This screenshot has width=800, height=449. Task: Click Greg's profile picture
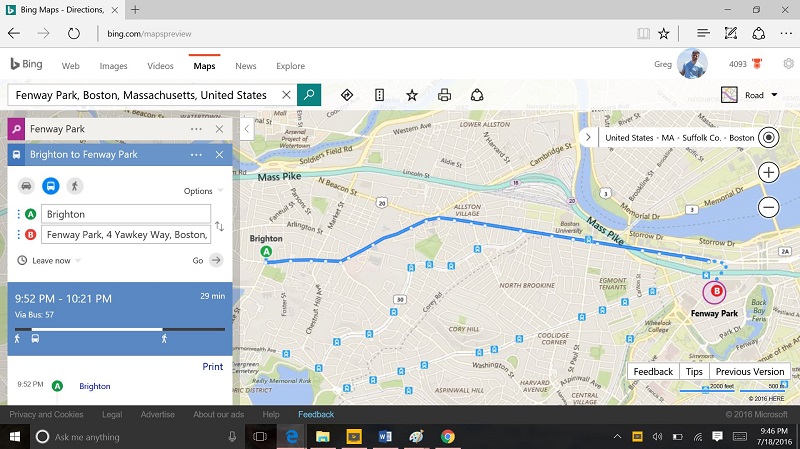[x=692, y=64]
